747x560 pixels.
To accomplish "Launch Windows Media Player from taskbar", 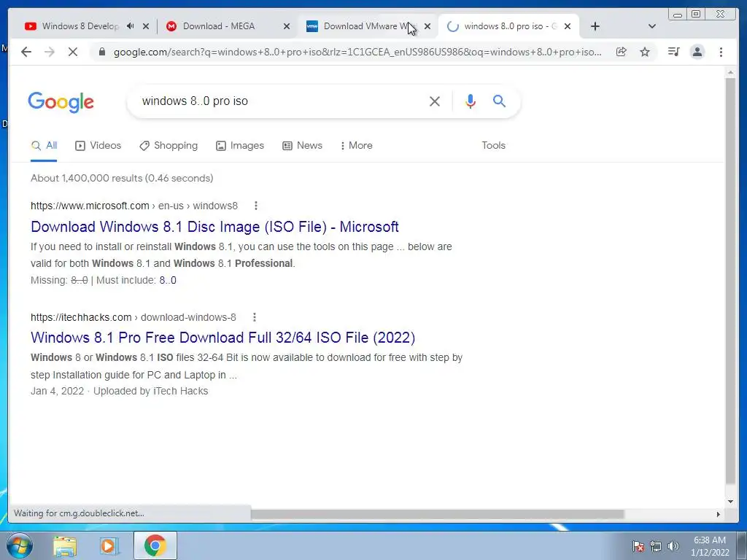I will pyautogui.click(x=109, y=546).
